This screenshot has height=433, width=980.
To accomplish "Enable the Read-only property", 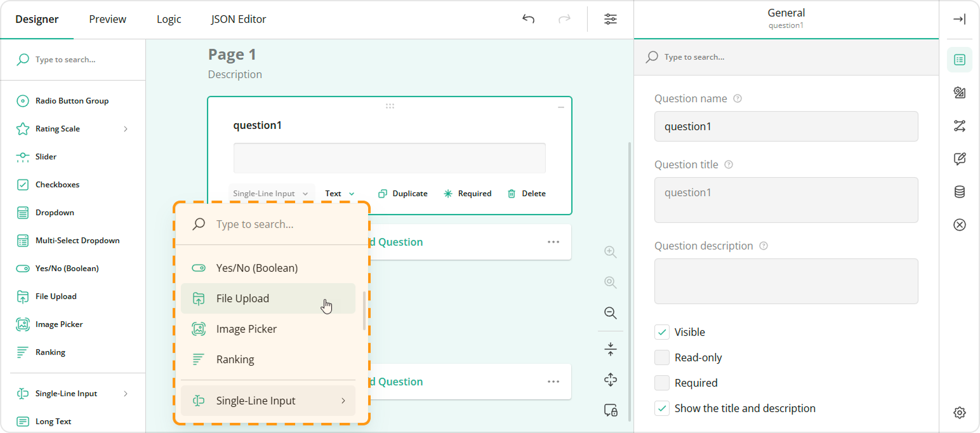I will click(x=661, y=357).
